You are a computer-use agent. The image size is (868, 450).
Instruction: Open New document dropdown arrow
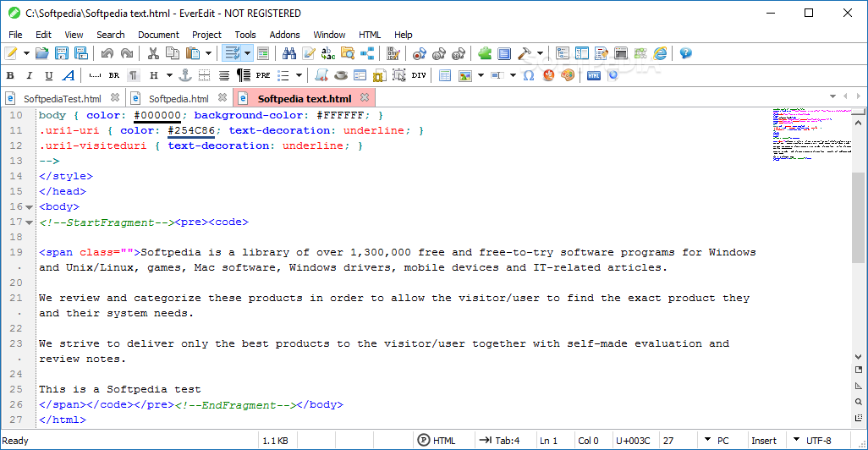(x=26, y=53)
